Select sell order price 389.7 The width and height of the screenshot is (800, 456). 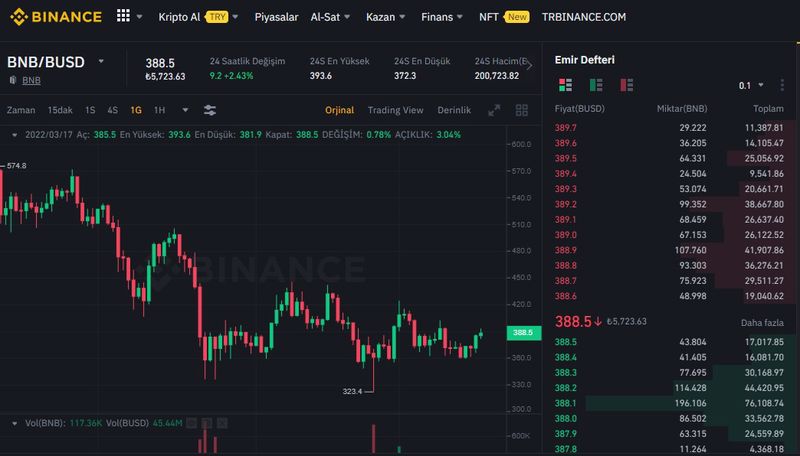click(566, 128)
